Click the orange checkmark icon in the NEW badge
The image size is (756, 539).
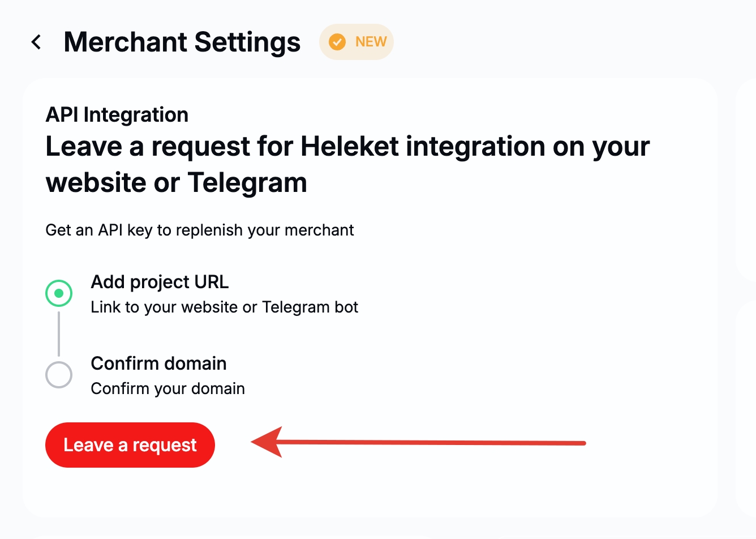[x=337, y=42]
